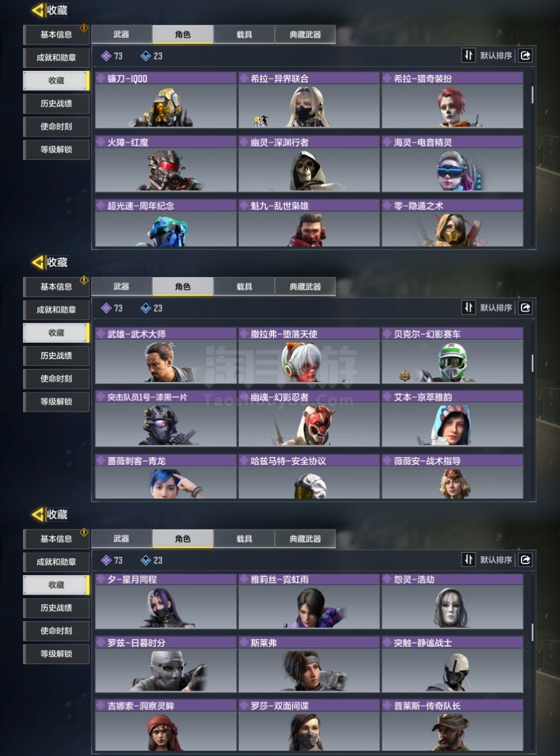Click small emblem icon on 希拉-异界联合 card
The height and width of the screenshot is (756, 560).
(x=260, y=121)
